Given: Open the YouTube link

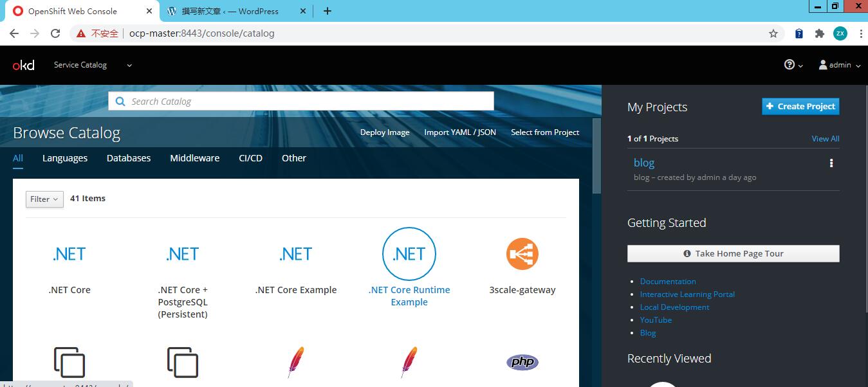Looking at the screenshot, I should 656,320.
